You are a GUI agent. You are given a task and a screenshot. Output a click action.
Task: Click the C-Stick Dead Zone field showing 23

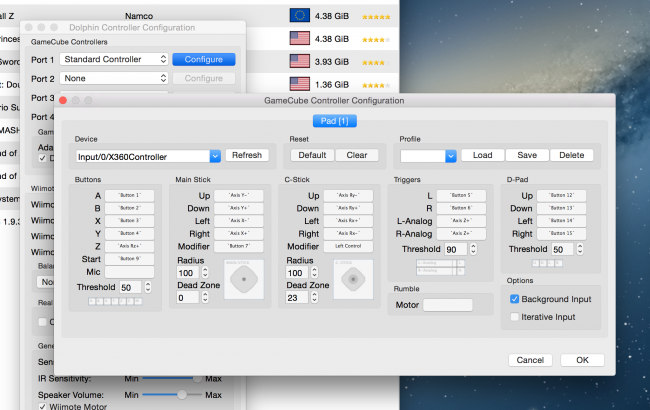[297, 297]
